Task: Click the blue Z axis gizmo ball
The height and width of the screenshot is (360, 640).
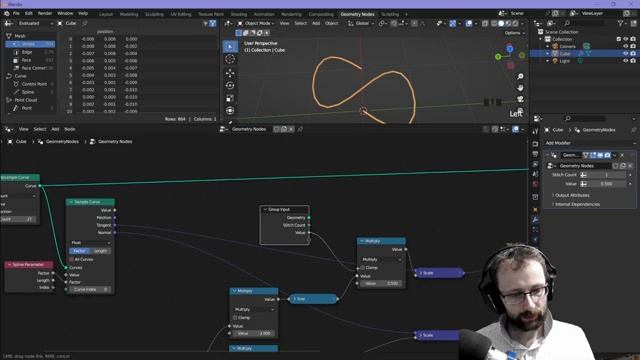Action: pos(510,49)
